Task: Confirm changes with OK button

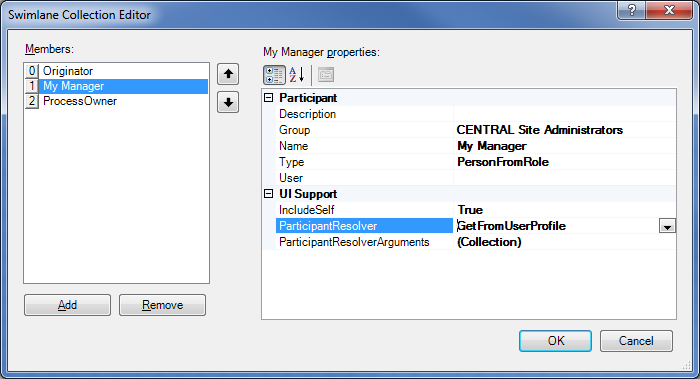Action: coord(556,341)
